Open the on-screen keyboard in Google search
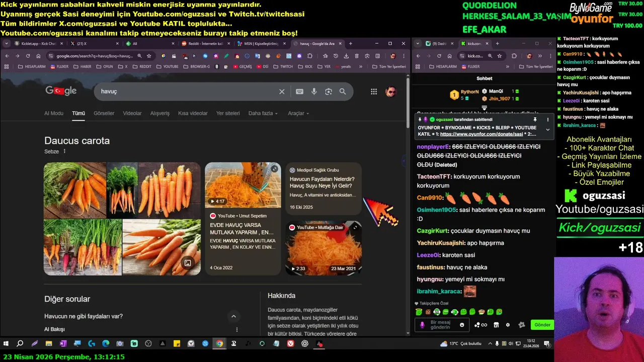Screen dimensions: 644x362 pos(299,92)
